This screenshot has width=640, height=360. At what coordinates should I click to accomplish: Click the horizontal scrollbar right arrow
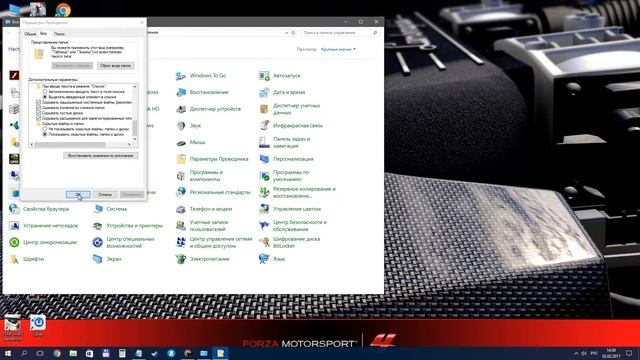pos(129,144)
